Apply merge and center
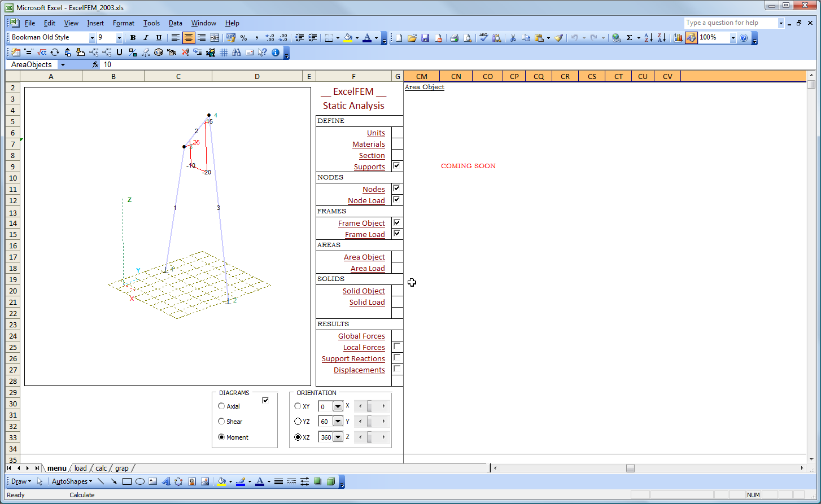Viewport: 821px width, 504px height. 215,38
